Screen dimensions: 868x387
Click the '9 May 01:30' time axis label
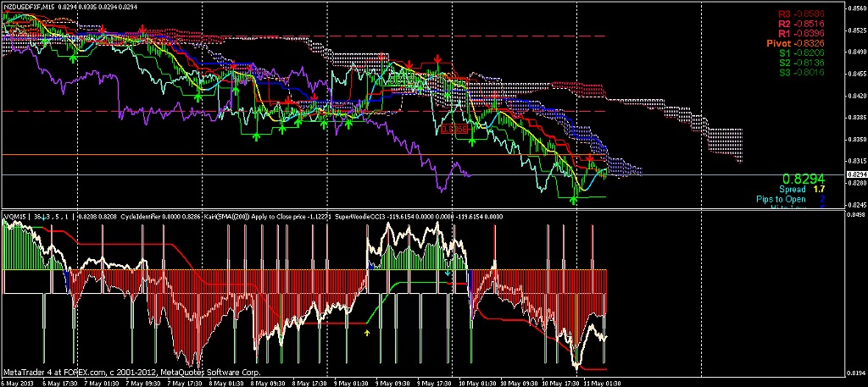[x=348, y=382]
